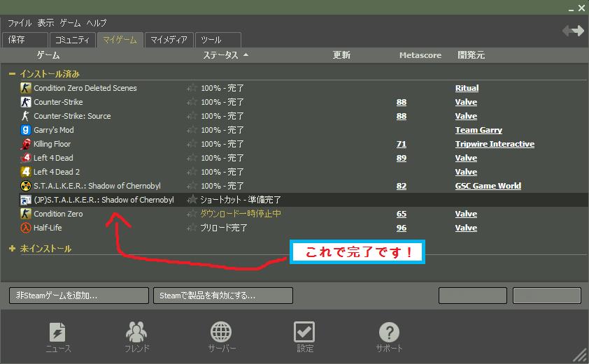Screen dimensions: 589x364
Task: Switch to the マイメディア tab
Action: pos(169,40)
